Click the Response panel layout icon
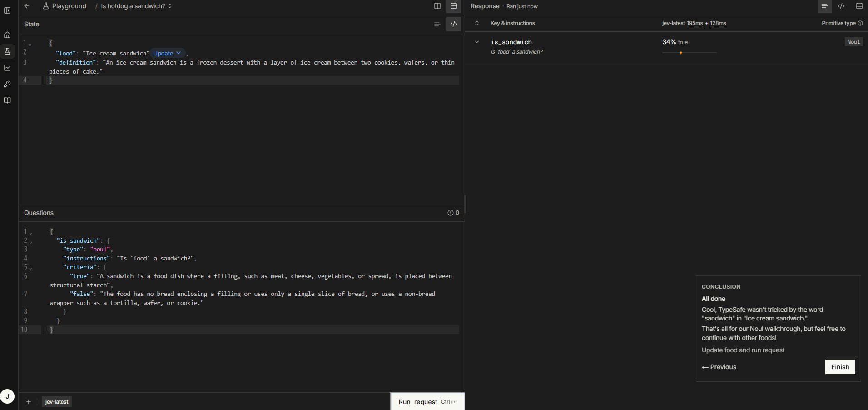 [x=859, y=6]
